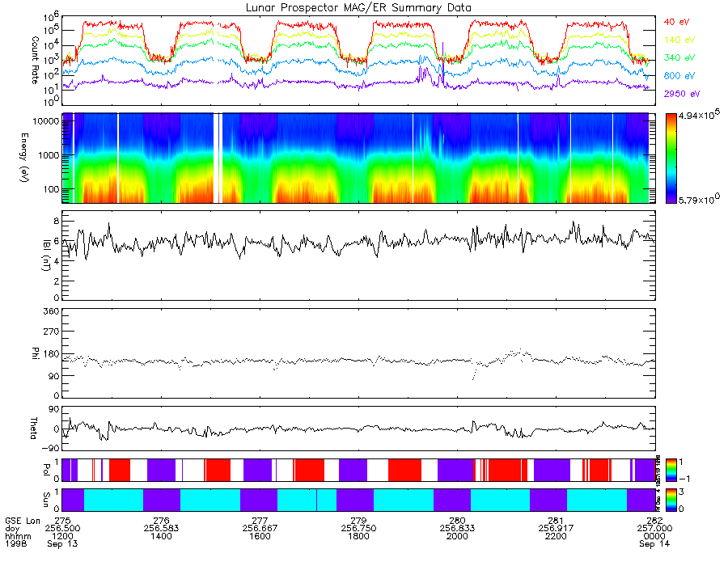Select the '140 eV' legend label
Viewport: 728px width, 566px height.
coord(679,40)
